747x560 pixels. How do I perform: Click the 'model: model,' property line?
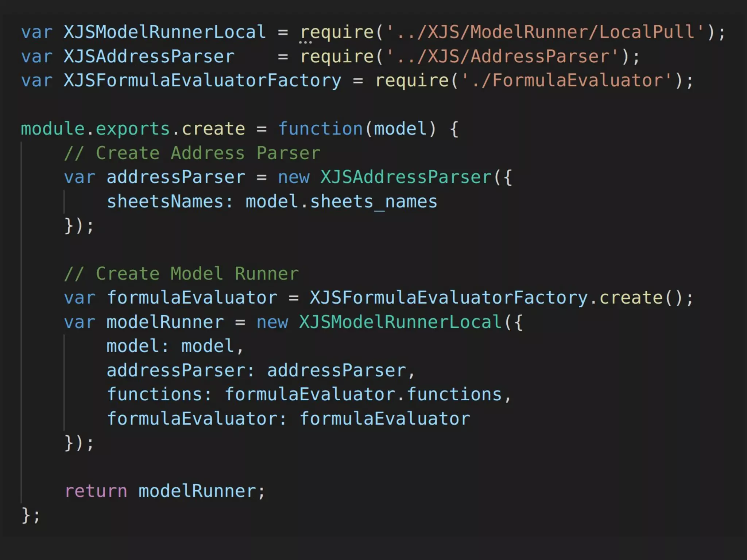(175, 346)
